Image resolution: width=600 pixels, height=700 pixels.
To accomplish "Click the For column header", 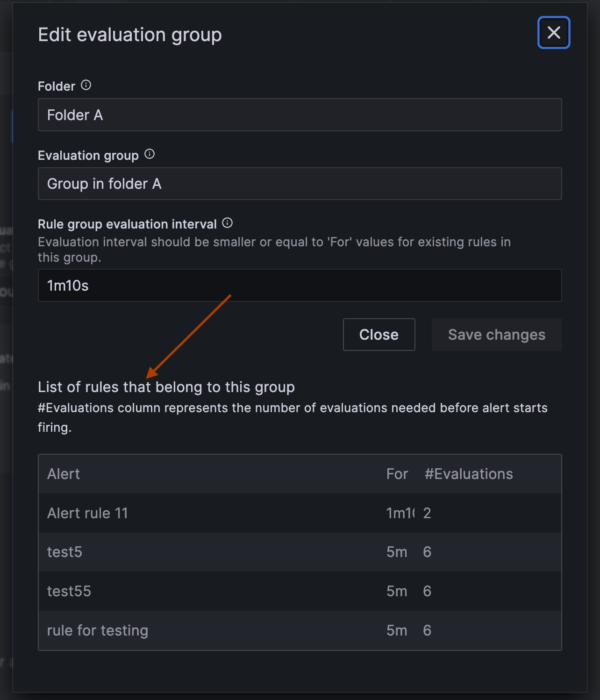I will coord(397,474).
